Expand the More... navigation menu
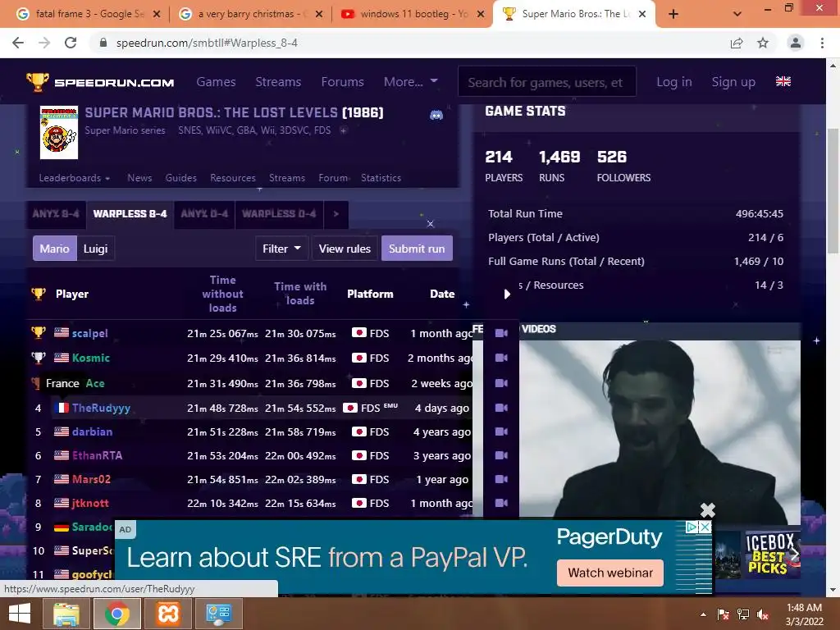 click(x=410, y=82)
